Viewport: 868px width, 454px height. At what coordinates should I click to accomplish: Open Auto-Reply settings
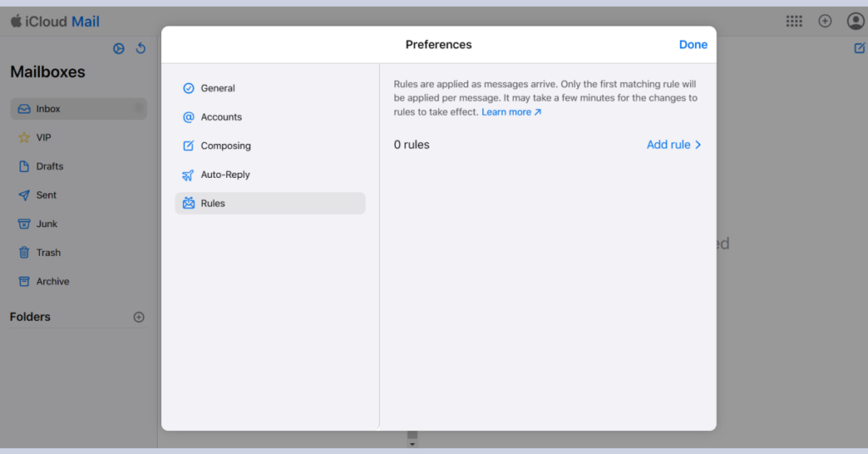pos(225,174)
